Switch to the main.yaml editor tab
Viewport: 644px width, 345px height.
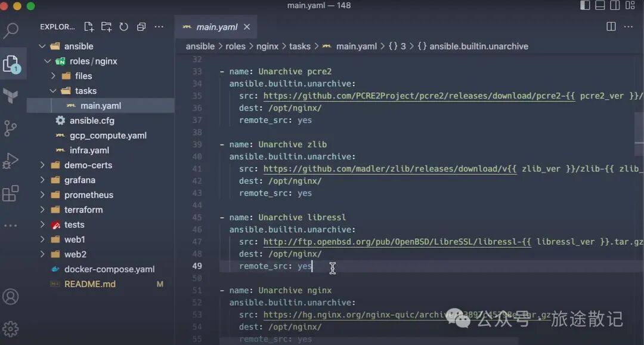216,27
